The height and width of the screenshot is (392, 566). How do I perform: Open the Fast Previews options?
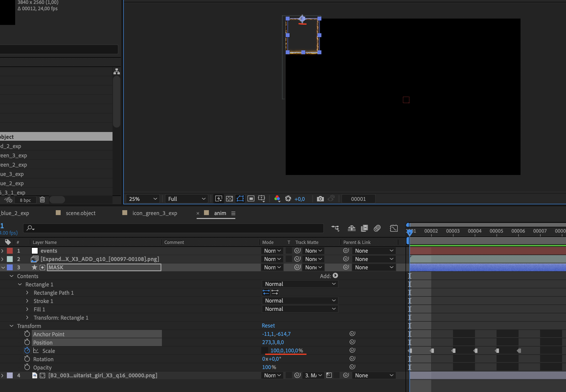(x=218, y=198)
